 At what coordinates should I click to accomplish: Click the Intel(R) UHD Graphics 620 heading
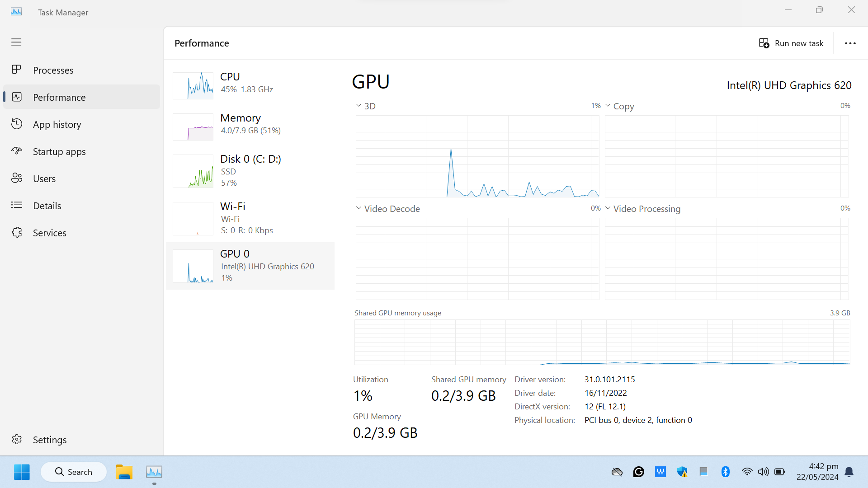click(789, 85)
